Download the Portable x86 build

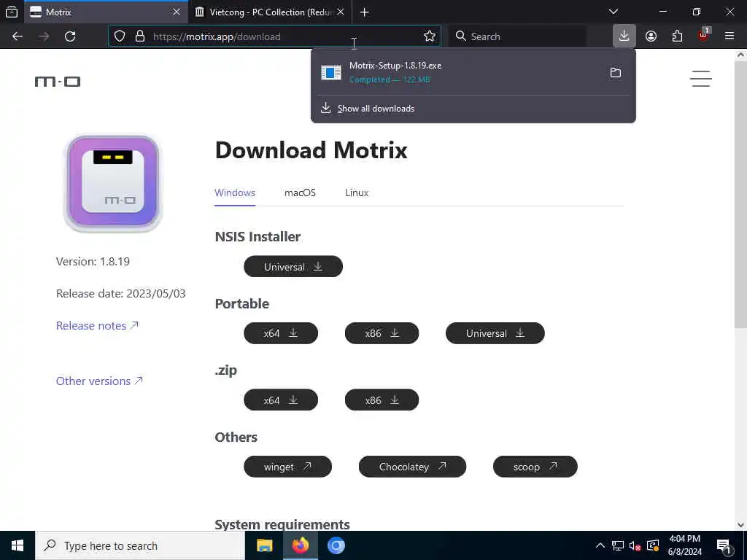click(382, 333)
